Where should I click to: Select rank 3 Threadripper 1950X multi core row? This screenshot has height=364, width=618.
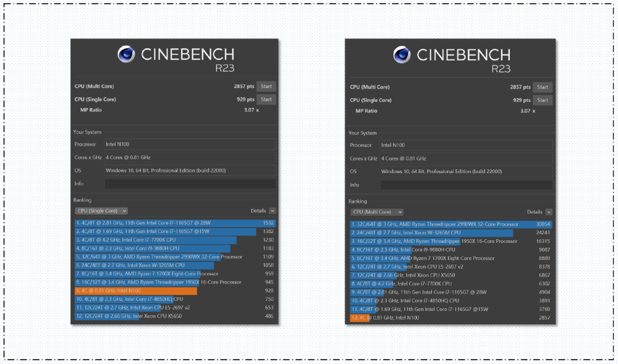pos(451,241)
